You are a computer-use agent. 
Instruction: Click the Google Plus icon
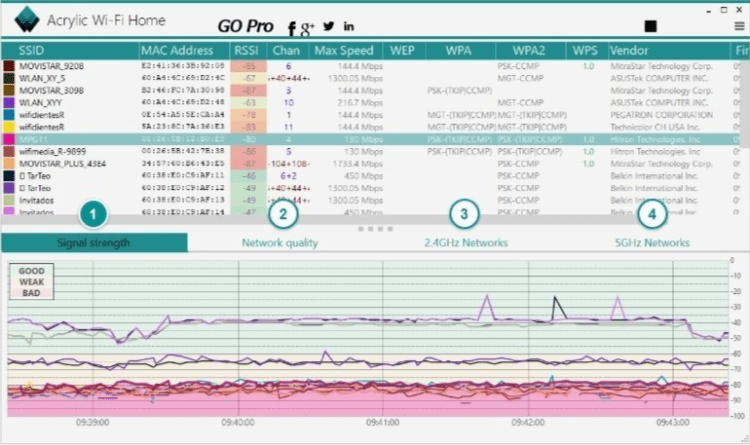click(308, 26)
